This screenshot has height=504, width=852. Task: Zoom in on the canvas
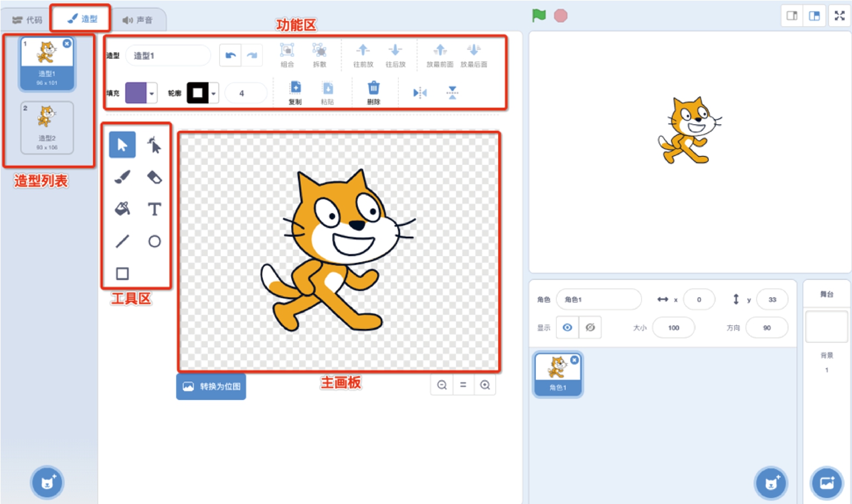(485, 385)
